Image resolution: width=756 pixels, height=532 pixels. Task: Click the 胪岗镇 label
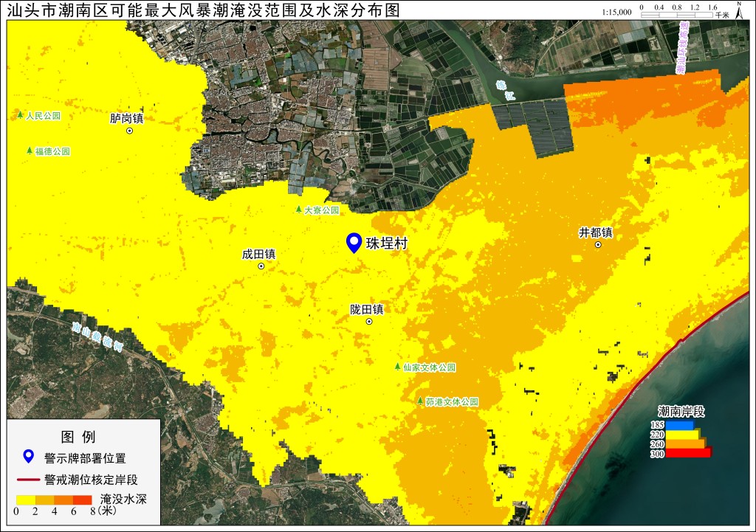(x=127, y=119)
